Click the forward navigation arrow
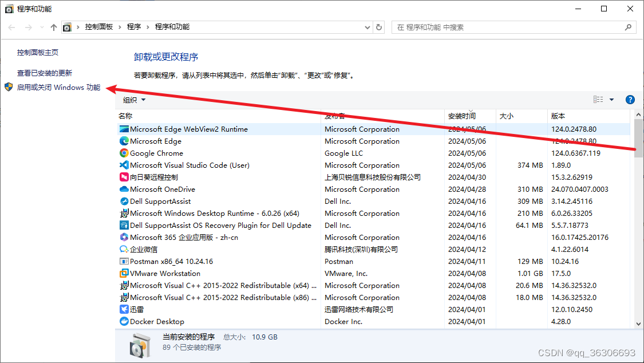 (x=29, y=27)
